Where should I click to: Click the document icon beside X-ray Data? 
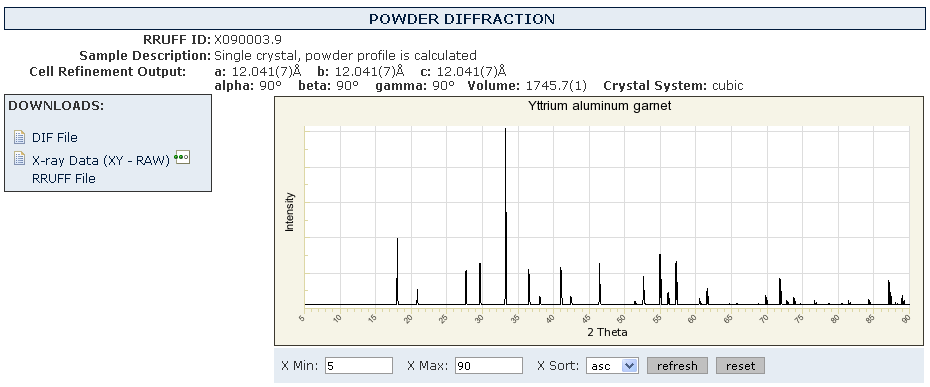click(20, 158)
